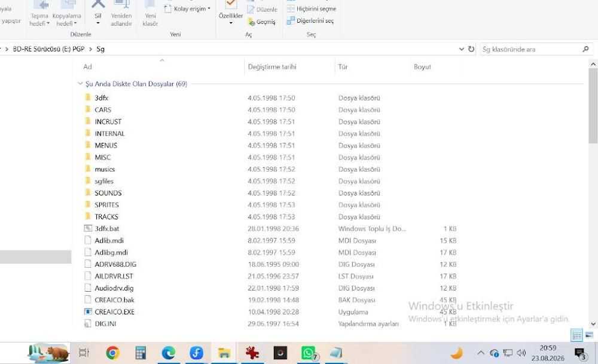598x364 pixels.
Task: Open the notification center icon
Action: click(581, 354)
